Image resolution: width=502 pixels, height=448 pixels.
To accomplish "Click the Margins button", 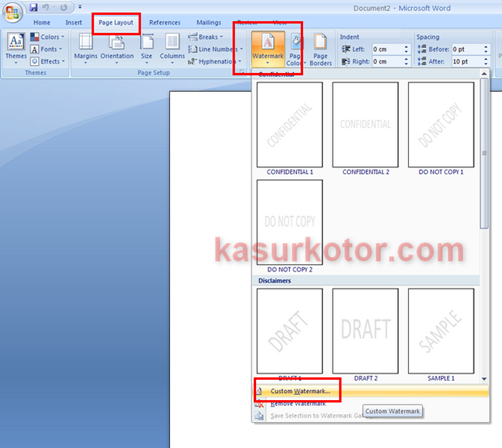I will point(86,48).
